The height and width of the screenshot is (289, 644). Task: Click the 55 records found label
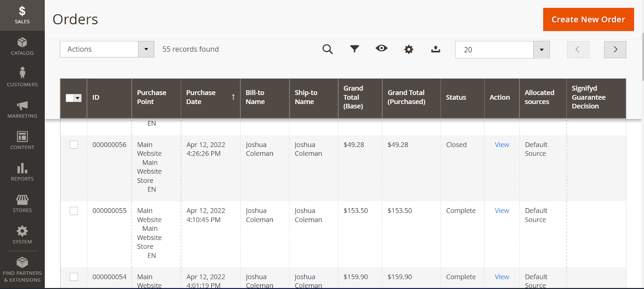click(x=191, y=49)
